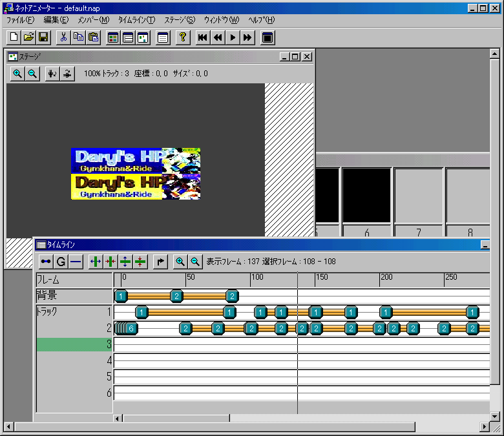Click the yellow question mark help icon
This screenshot has height=436, width=504.
183,37
